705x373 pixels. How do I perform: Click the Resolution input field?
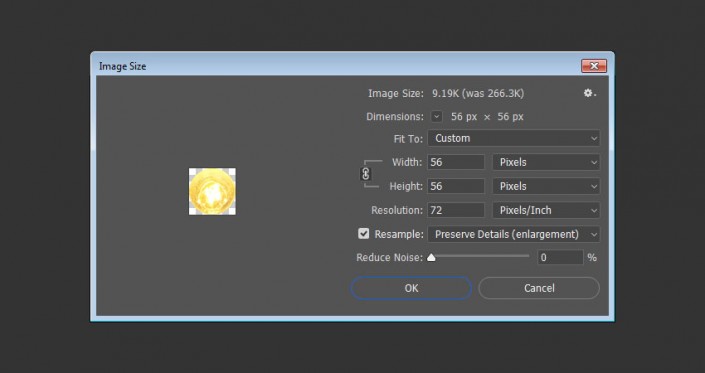tap(455, 210)
